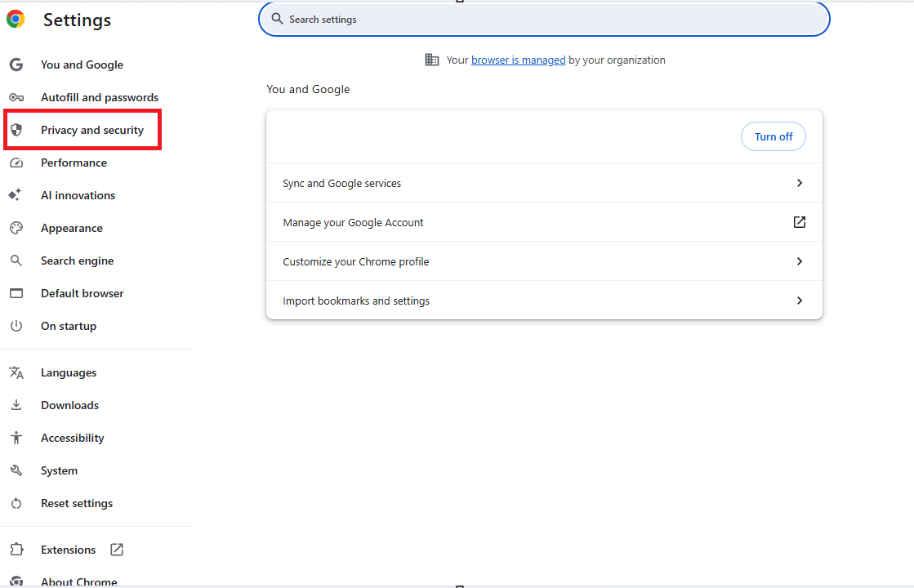This screenshot has height=588, width=914.
Task: Click the person icon for Accessibility
Action: click(16, 438)
